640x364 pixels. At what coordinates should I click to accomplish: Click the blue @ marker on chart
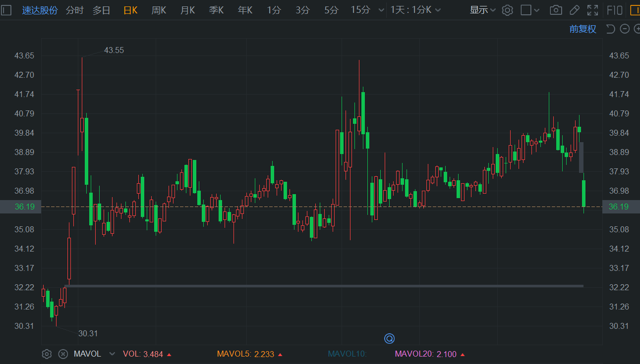(389, 339)
